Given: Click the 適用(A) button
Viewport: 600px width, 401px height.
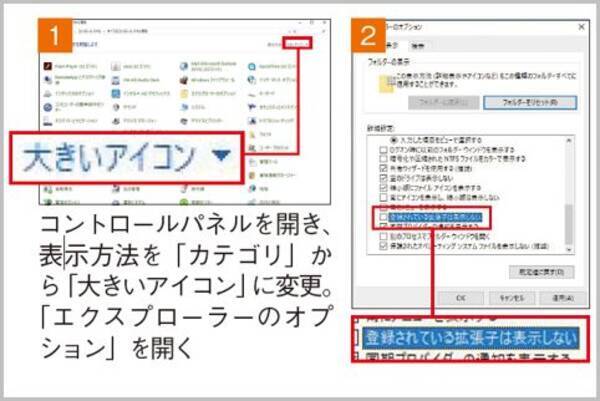Looking at the screenshot, I should point(562,298).
